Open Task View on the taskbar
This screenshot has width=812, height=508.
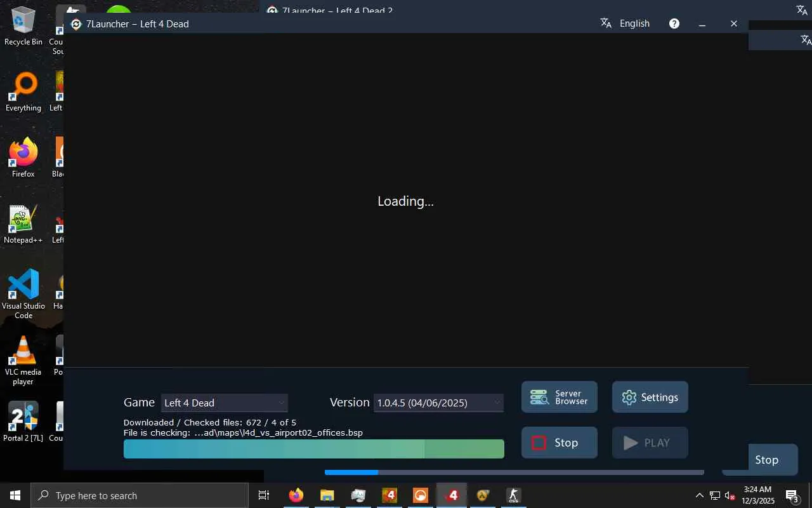pyautogui.click(x=264, y=495)
